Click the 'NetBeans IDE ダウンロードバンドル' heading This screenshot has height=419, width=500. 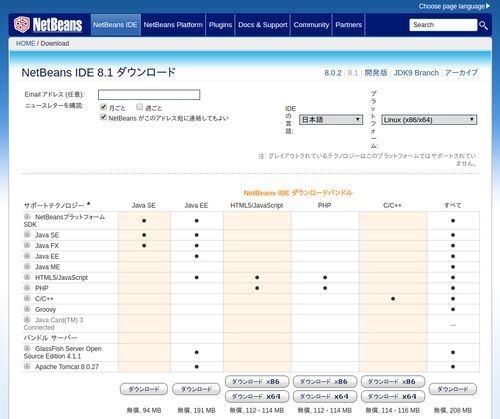click(298, 193)
